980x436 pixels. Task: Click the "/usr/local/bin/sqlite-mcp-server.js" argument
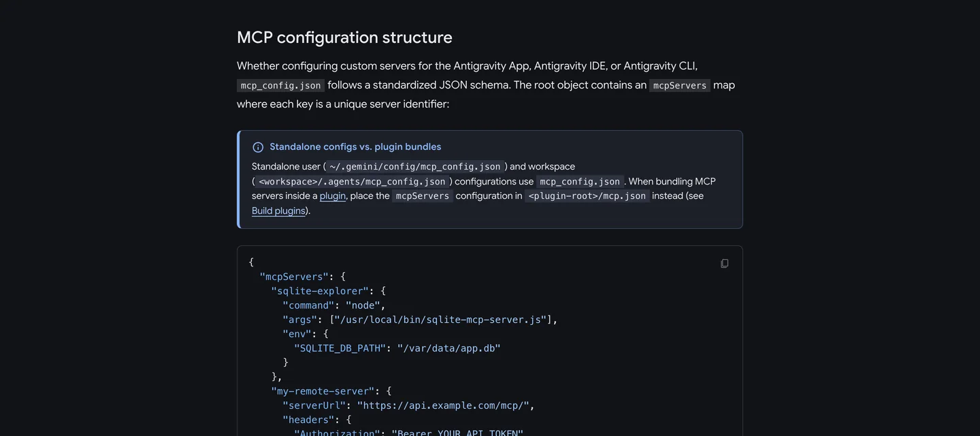point(440,320)
